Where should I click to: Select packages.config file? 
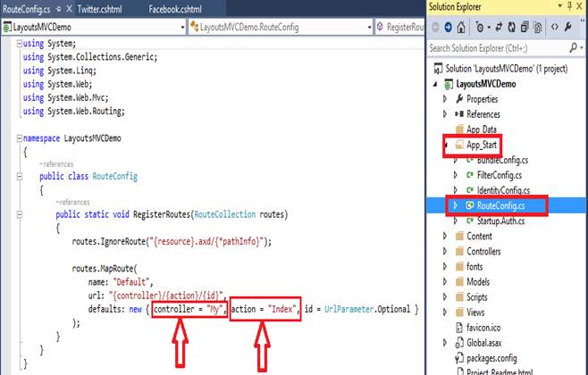491,358
